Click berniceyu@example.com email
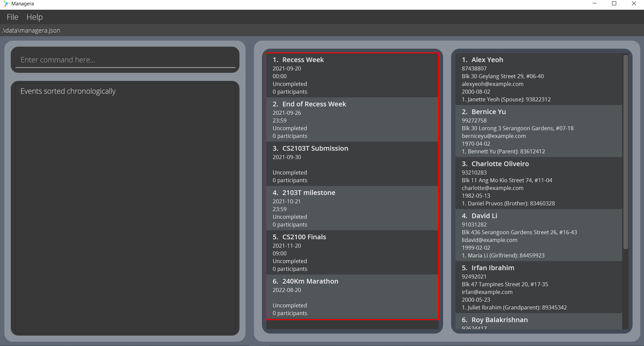This screenshot has height=346, width=644. click(x=494, y=136)
